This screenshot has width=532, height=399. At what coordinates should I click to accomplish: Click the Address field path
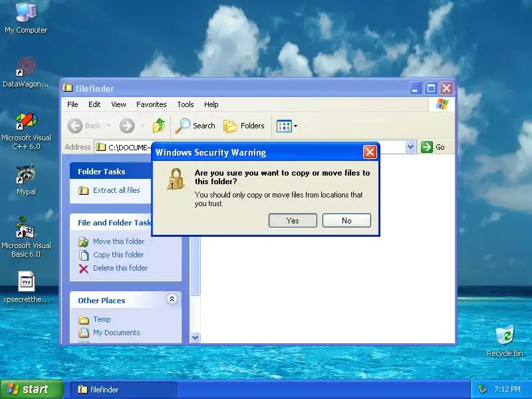[x=129, y=147]
